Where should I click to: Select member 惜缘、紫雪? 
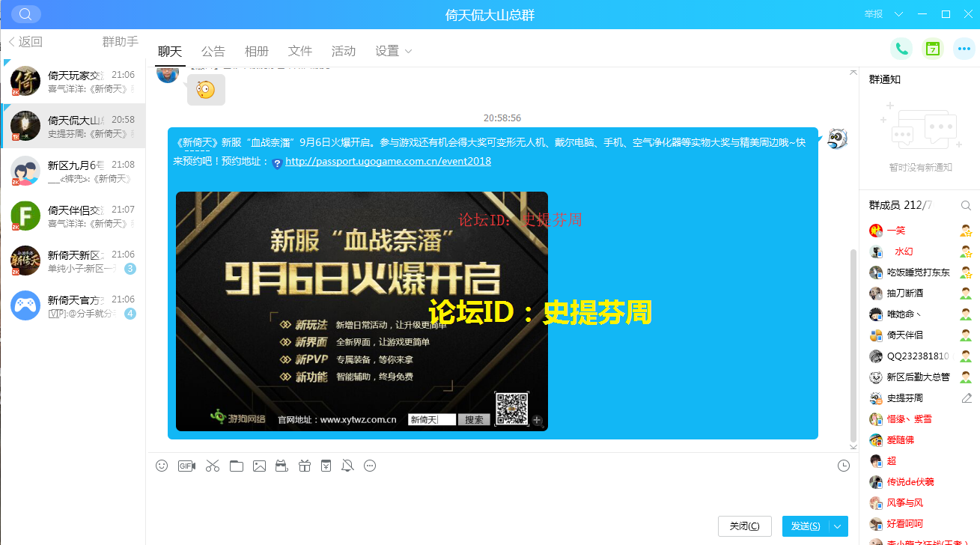tap(919, 419)
